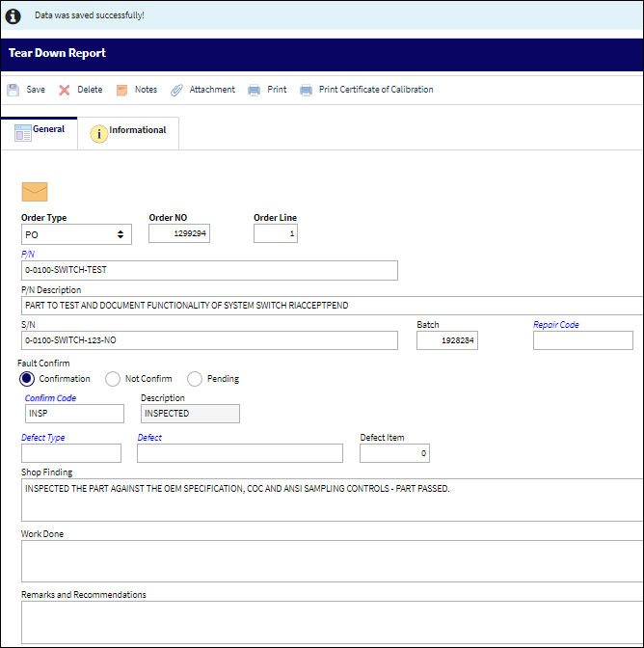The height and width of the screenshot is (648, 644).
Task: Select the Pending radio button
Action: [195, 379]
